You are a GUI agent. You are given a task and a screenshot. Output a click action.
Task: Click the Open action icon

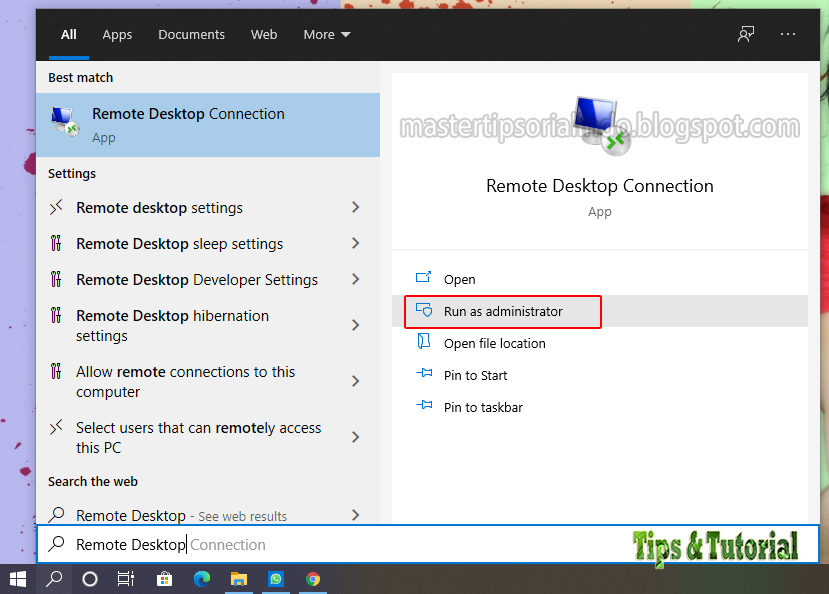point(423,277)
